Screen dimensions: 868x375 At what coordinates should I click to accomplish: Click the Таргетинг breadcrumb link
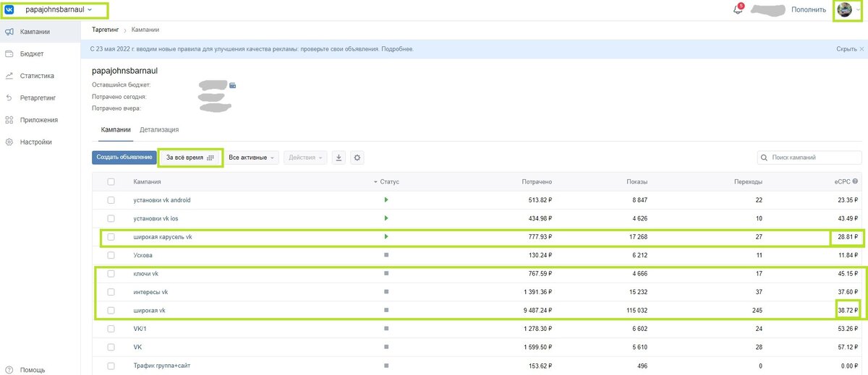[x=106, y=30]
